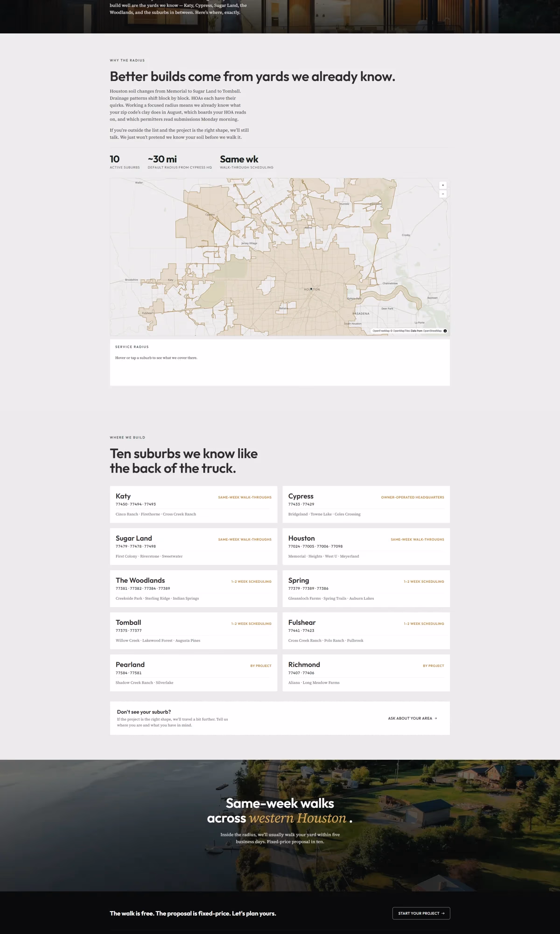Click the ~30 mi radius stat
The image size is (560, 934).
[x=180, y=162]
